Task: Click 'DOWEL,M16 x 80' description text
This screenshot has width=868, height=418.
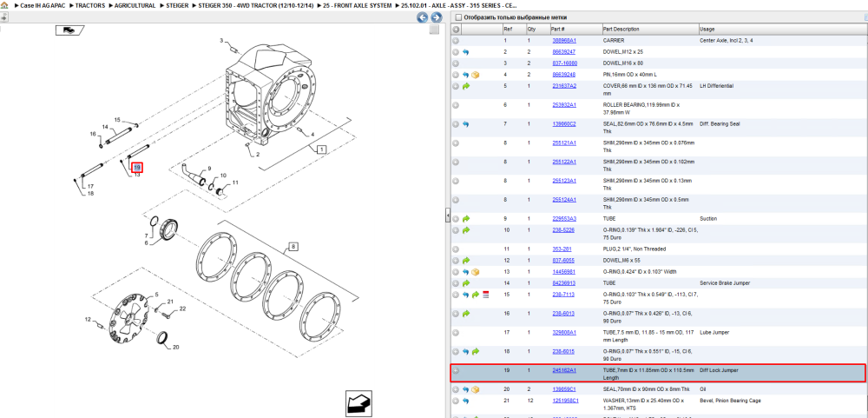Action: [622, 63]
